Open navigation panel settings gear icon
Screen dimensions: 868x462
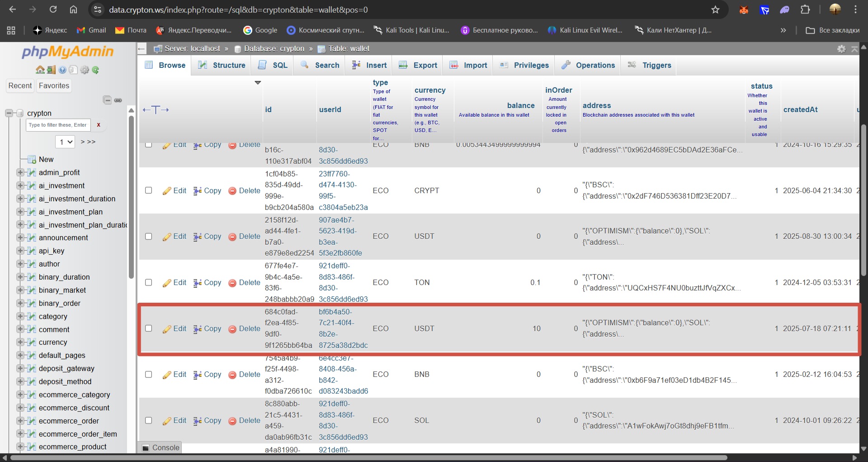pos(85,70)
